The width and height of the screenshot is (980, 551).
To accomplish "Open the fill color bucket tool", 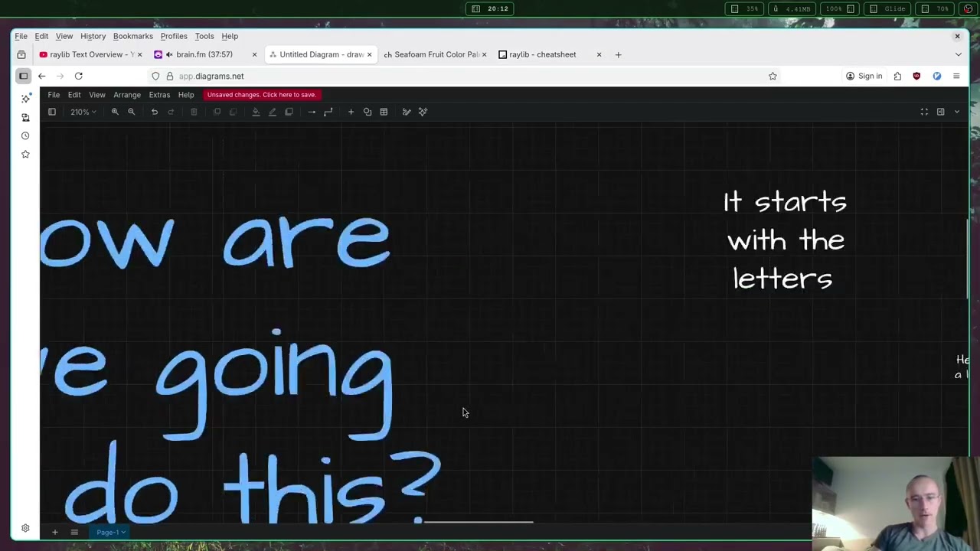I will [256, 112].
